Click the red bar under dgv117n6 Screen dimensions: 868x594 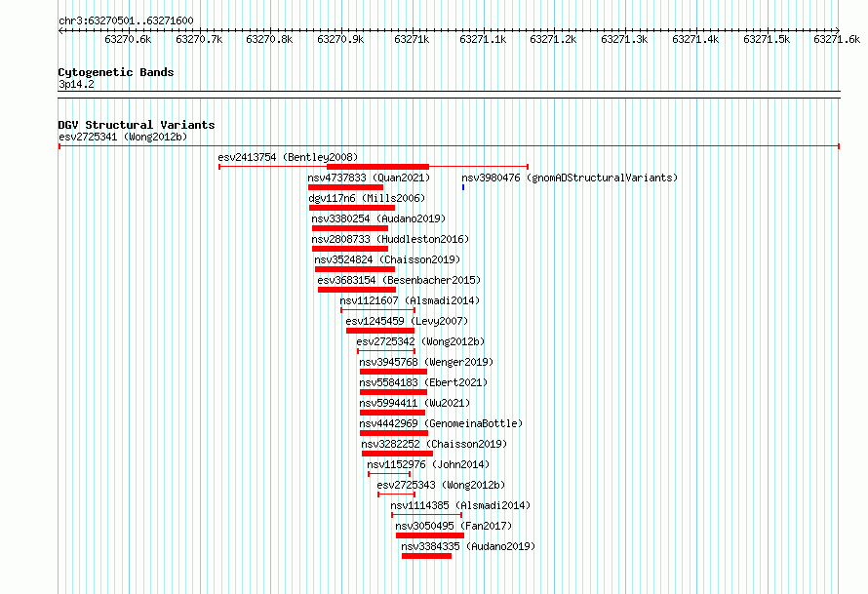coord(352,208)
